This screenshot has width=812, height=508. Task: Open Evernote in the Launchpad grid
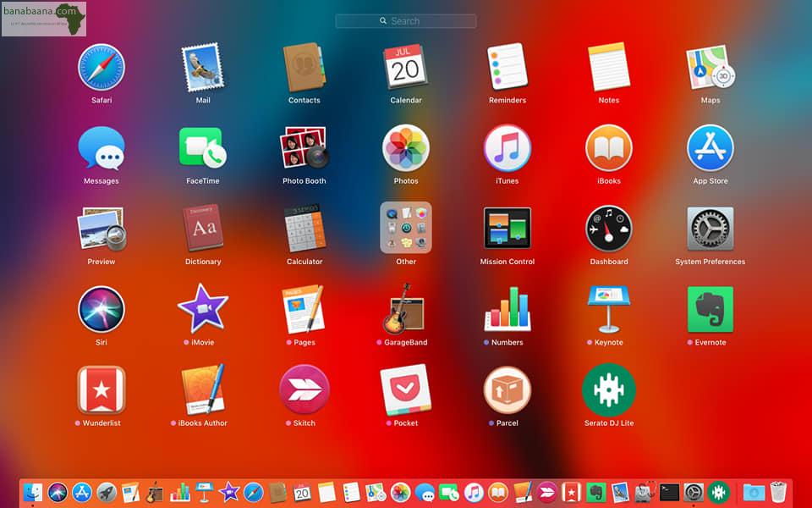(710, 310)
